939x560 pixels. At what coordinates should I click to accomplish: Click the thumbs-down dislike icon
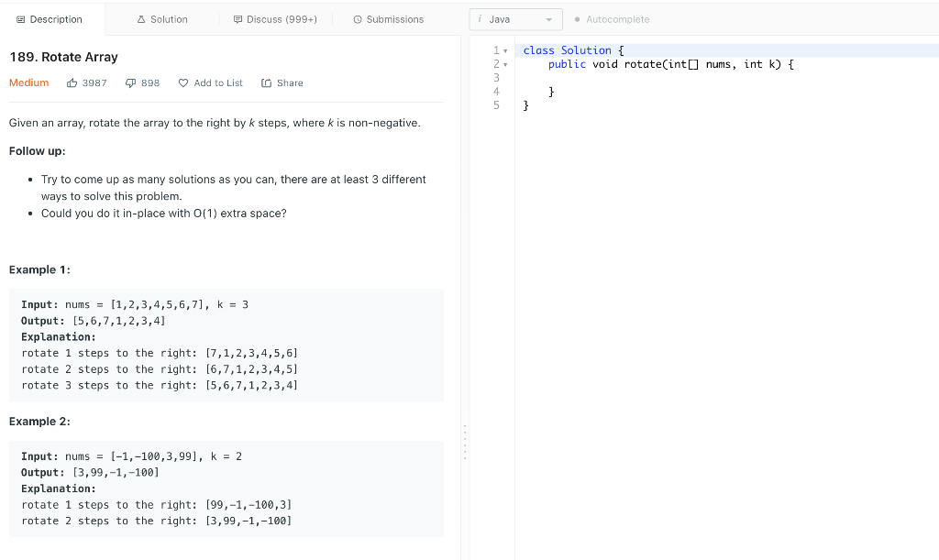130,83
